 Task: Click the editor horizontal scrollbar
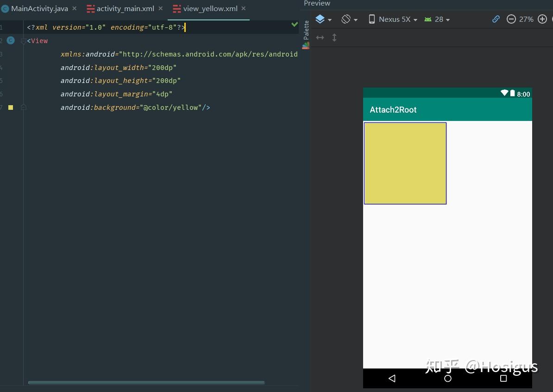click(146, 383)
